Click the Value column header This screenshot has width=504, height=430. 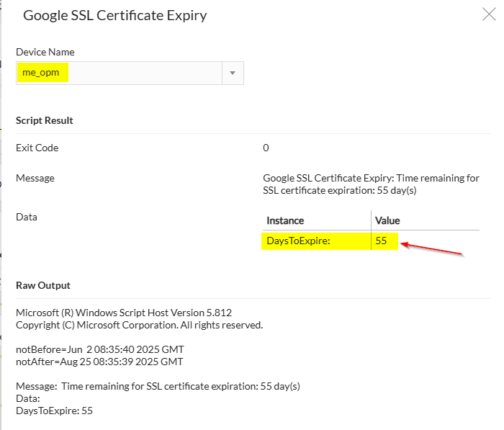click(x=387, y=220)
